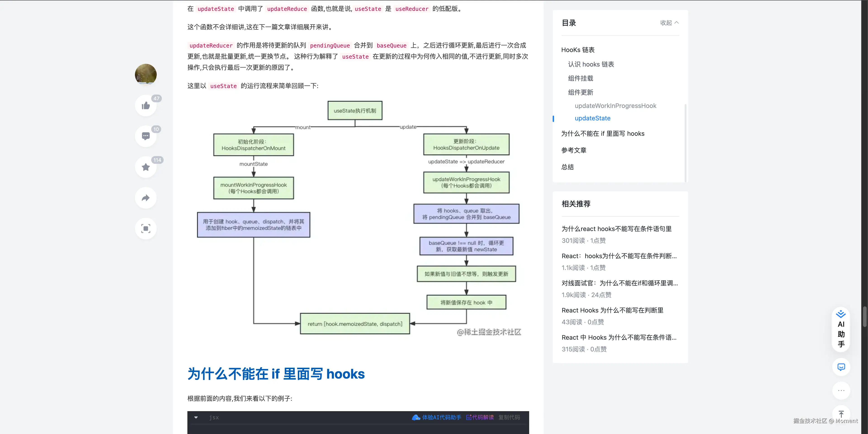Select updateState in the table of contents
868x434 pixels.
click(x=592, y=118)
